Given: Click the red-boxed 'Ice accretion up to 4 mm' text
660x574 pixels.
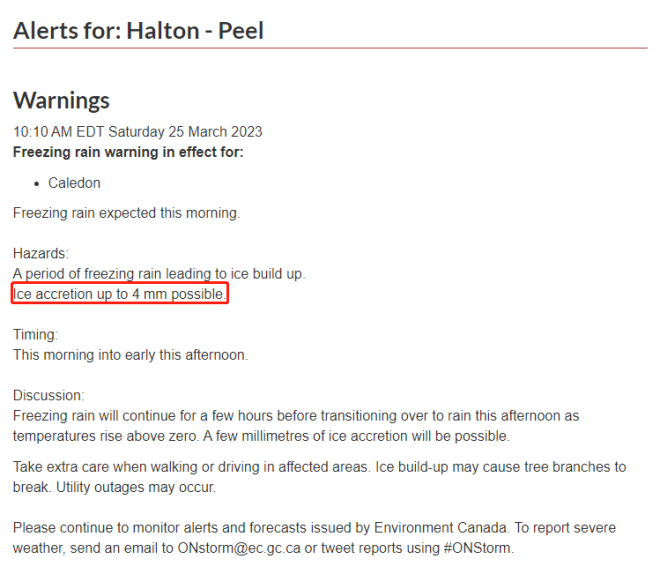Looking at the screenshot, I should (120, 294).
